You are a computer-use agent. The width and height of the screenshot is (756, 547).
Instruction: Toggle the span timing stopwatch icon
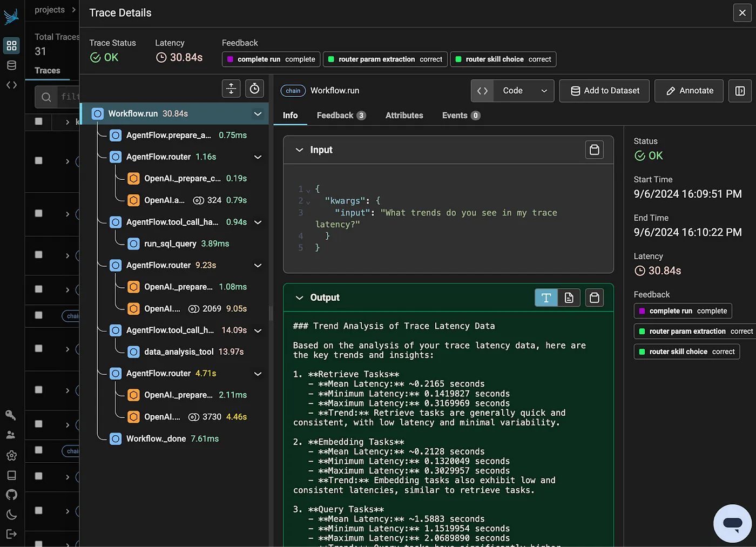[x=254, y=89]
